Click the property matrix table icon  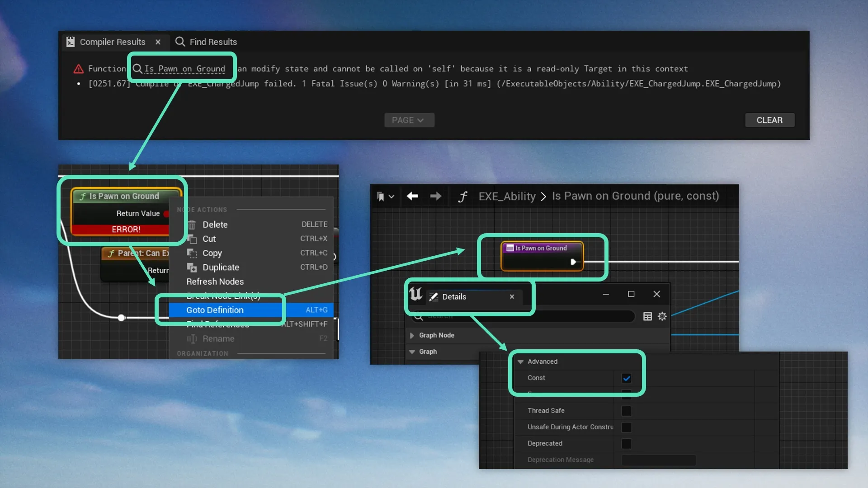[647, 316]
